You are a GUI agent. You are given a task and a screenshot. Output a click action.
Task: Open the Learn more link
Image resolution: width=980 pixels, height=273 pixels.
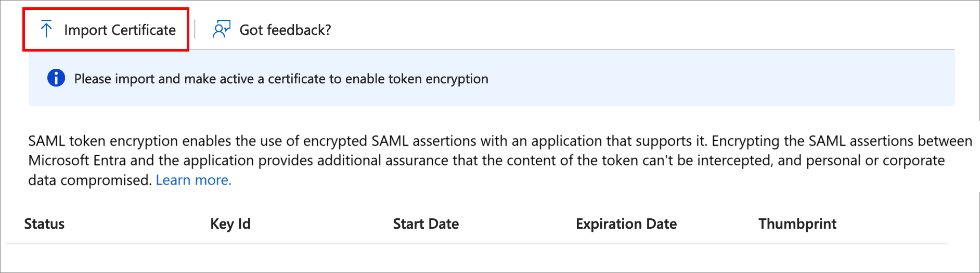tap(194, 180)
